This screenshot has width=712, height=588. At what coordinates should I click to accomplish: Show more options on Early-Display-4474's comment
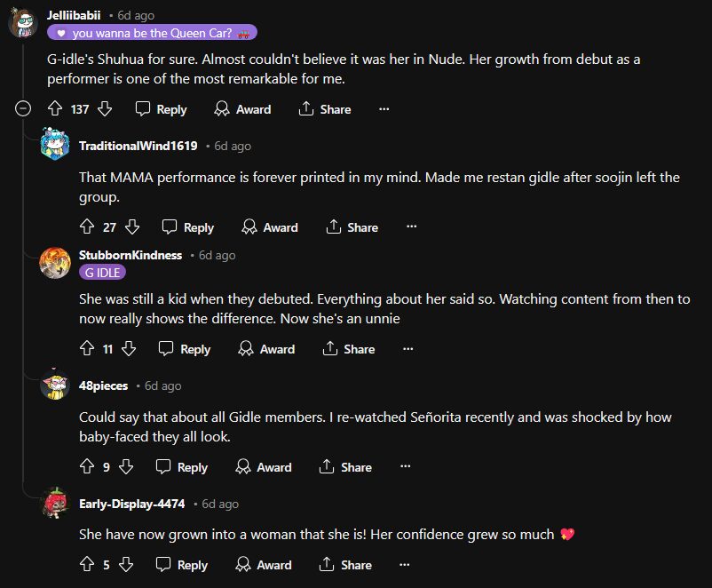click(x=405, y=565)
